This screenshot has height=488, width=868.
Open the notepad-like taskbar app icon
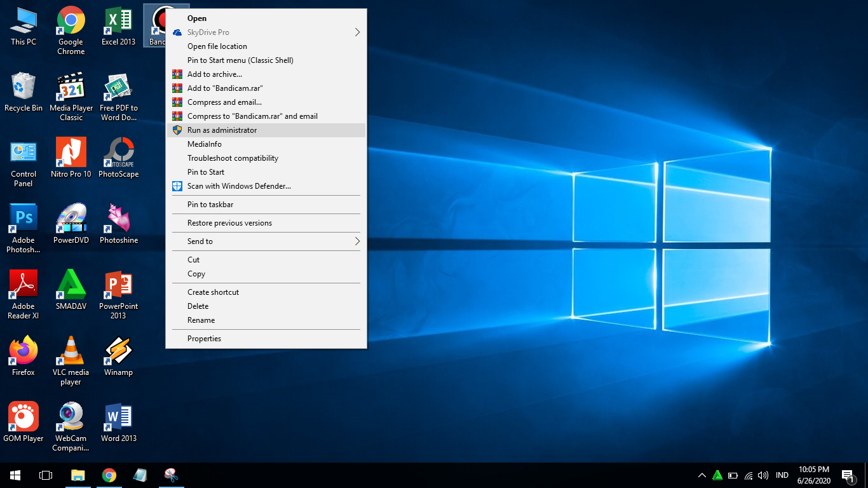(140, 475)
